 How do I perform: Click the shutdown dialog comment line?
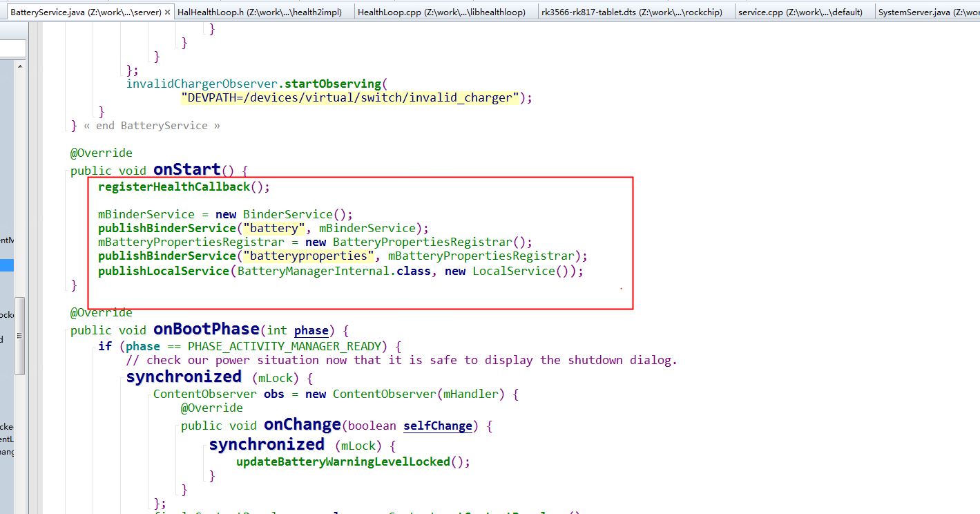(x=402, y=360)
